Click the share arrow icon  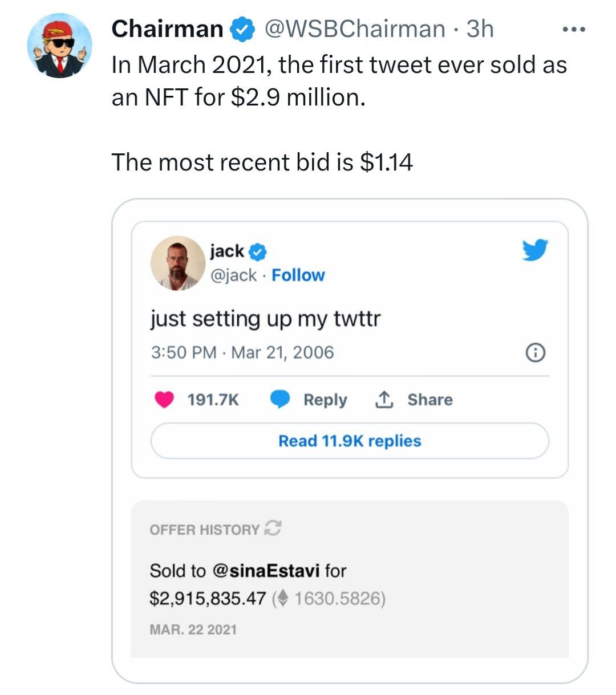[x=384, y=400]
